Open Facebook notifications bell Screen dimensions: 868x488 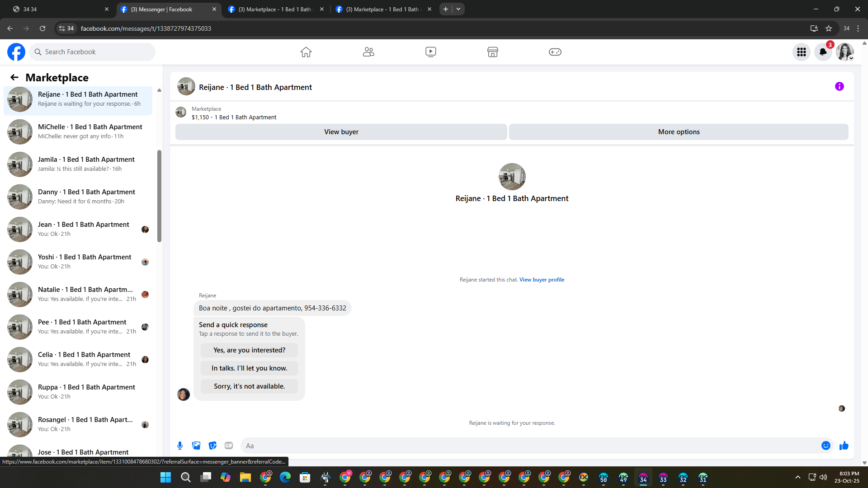tap(823, 52)
